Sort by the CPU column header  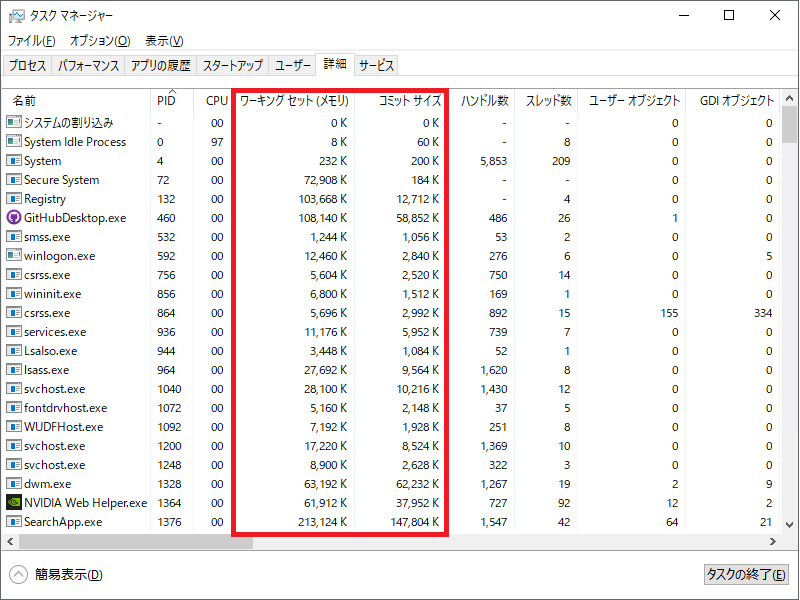(x=216, y=100)
